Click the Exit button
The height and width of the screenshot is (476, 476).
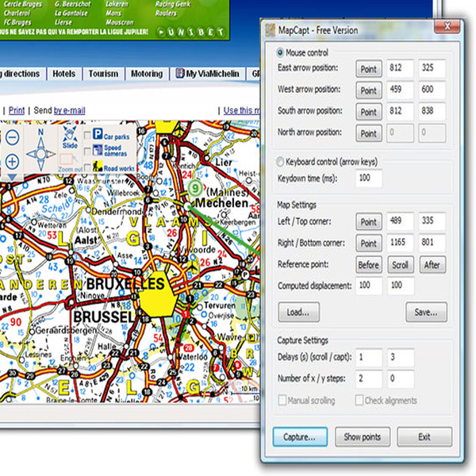pyautogui.click(x=424, y=437)
